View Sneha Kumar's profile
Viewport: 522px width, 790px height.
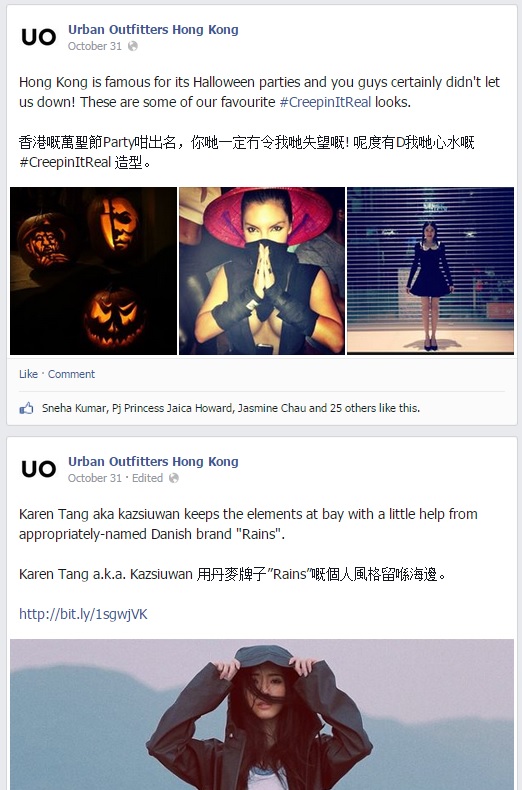pyautogui.click(x=74, y=408)
